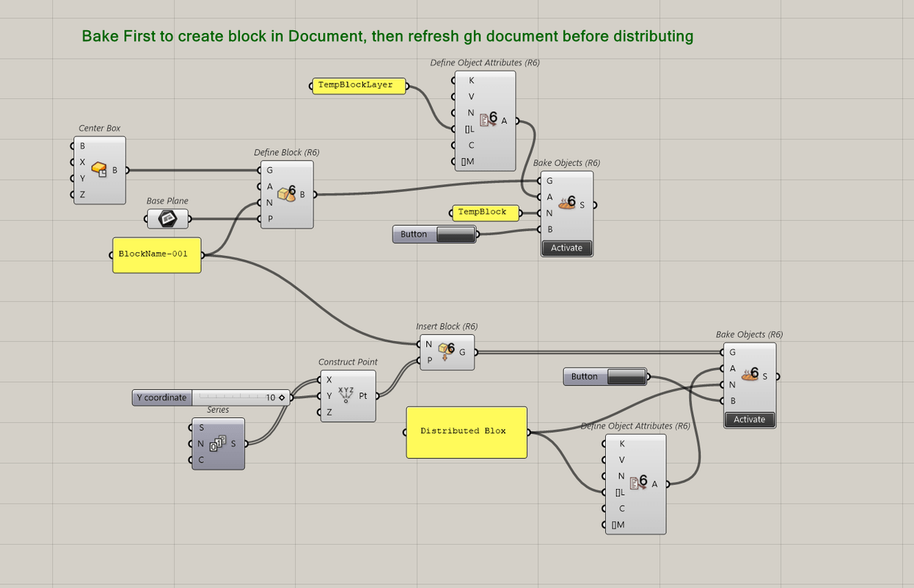The image size is (914, 588).
Task: Edit the Distributed Blox panel text
Action: click(466, 432)
